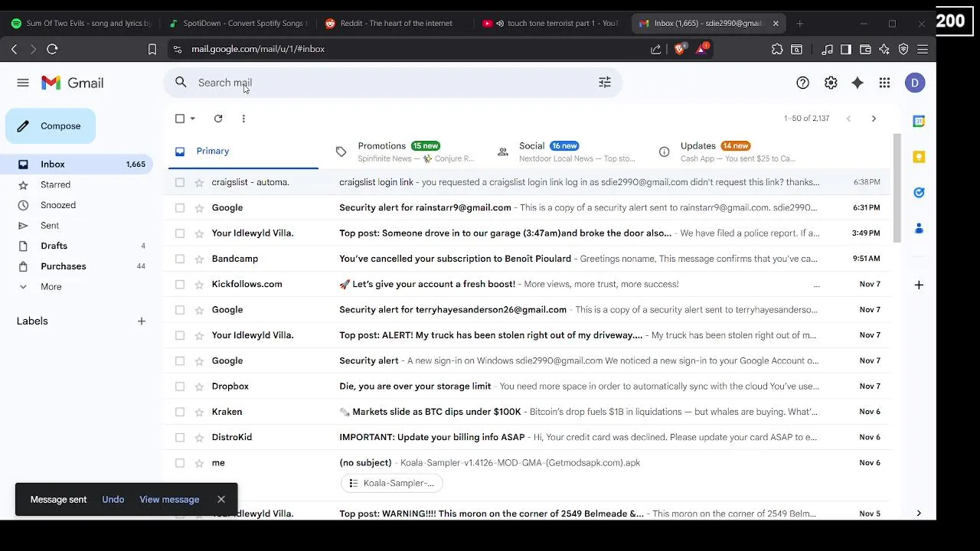
Task: Click browser bookmark icon
Action: 152,49
